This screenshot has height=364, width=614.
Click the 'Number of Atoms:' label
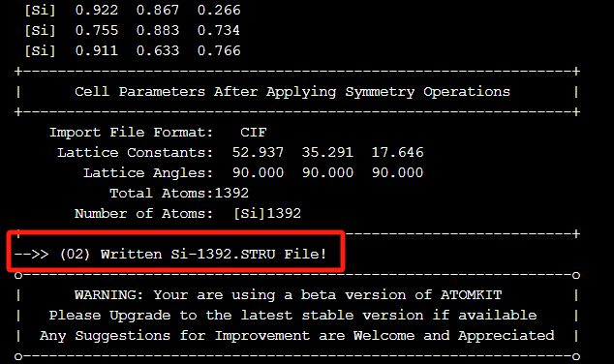(x=143, y=214)
